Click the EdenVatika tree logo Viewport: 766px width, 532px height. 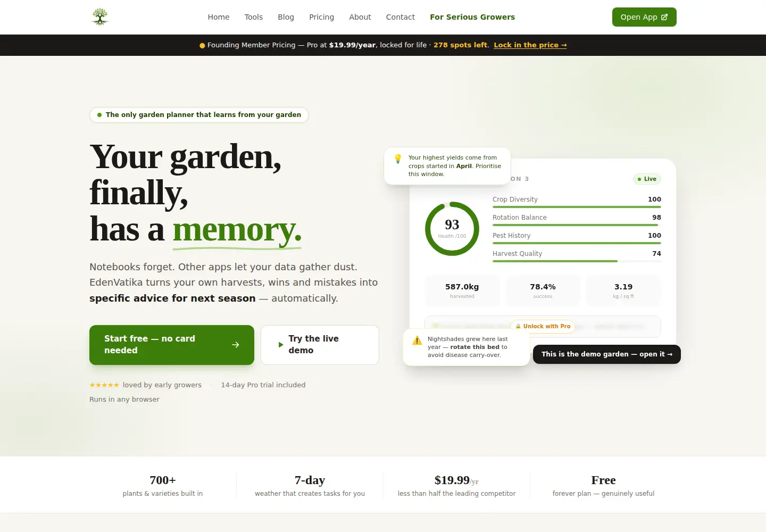point(100,17)
